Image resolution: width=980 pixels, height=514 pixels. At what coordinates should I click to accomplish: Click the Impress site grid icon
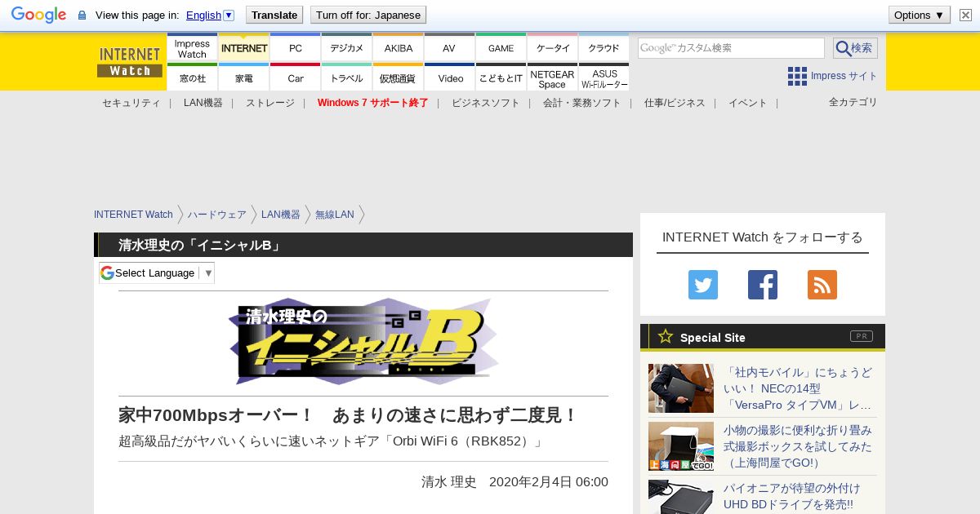[x=797, y=76]
